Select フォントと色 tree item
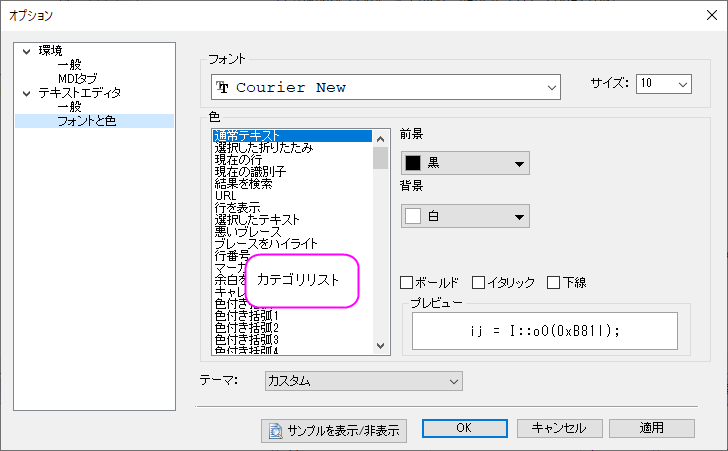This screenshot has width=728, height=451. (x=86, y=121)
